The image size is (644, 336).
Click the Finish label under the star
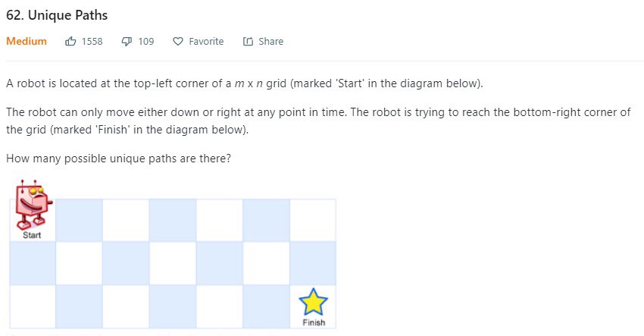tap(314, 322)
